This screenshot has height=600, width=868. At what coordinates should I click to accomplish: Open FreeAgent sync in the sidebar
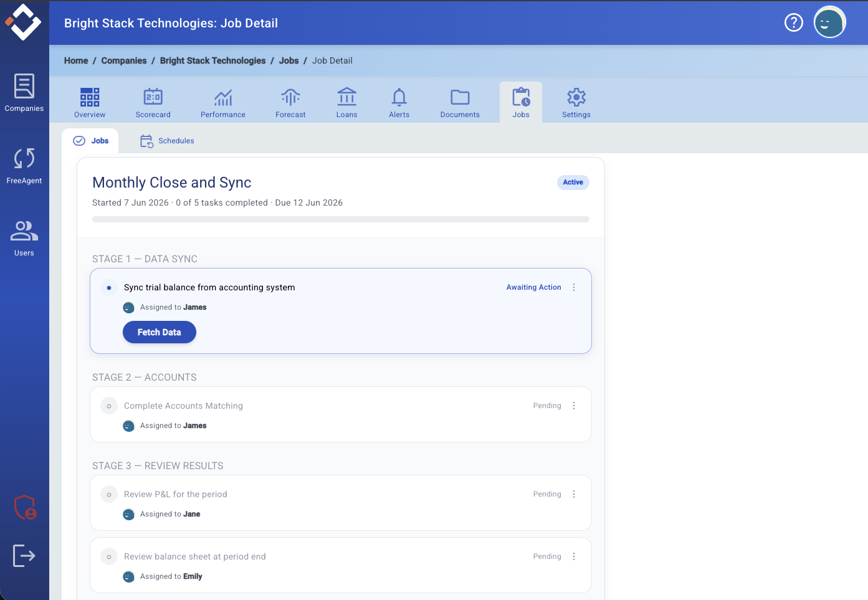pyautogui.click(x=24, y=166)
